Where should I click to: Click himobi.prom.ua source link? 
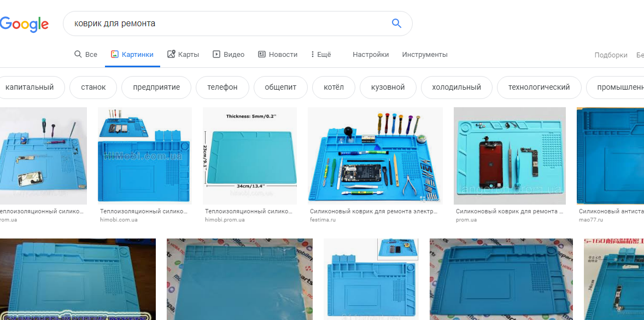(225, 220)
